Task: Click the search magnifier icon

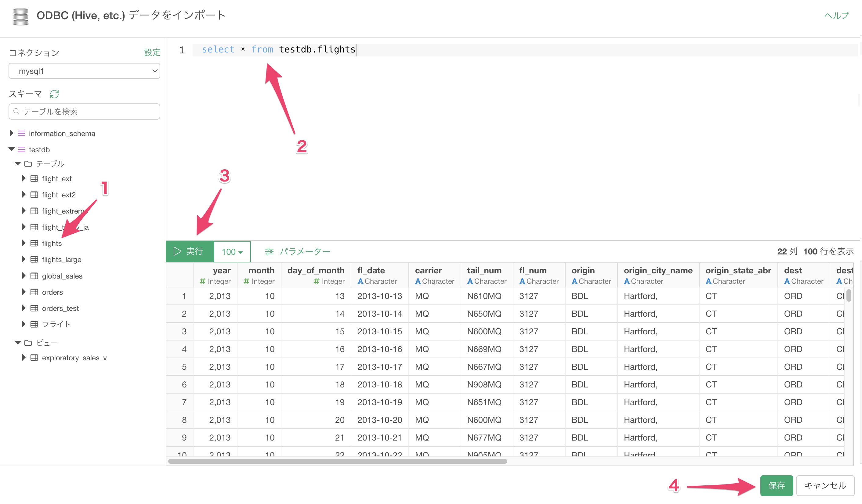Action: point(16,111)
